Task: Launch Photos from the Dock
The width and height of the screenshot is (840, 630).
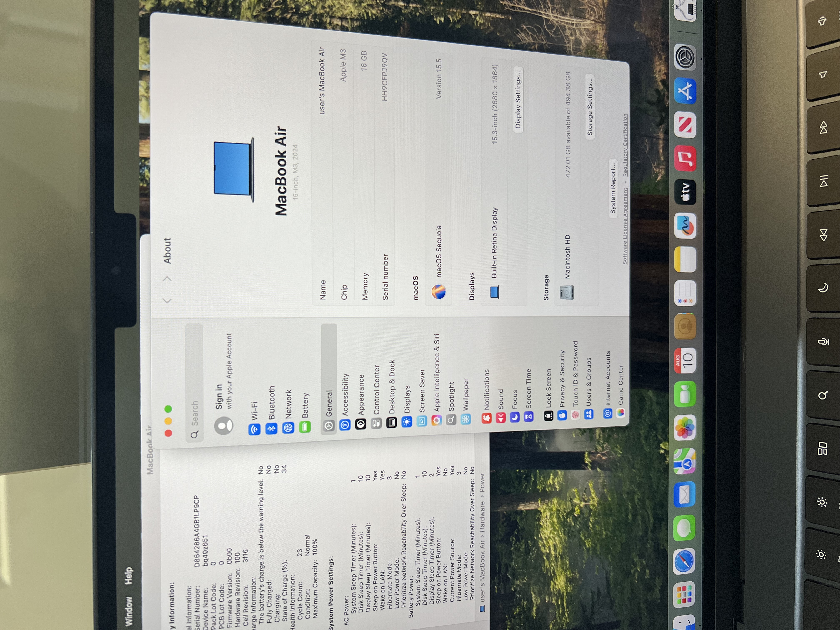Action: click(684, 427)
